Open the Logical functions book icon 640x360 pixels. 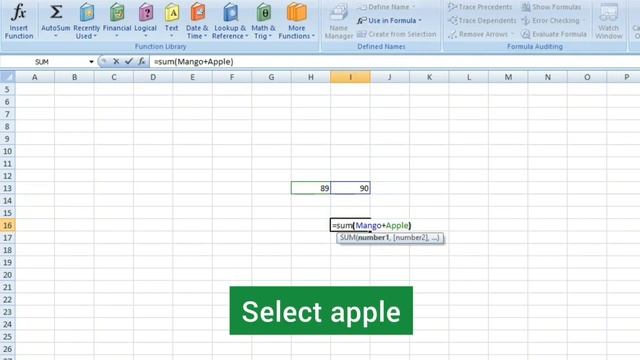click(x=146, y=13)
